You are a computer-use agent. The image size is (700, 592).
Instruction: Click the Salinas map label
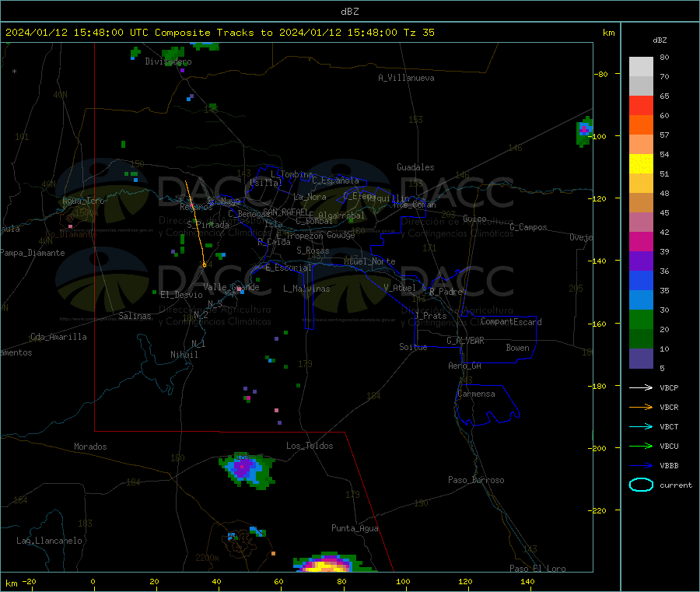tap(135, 316)
